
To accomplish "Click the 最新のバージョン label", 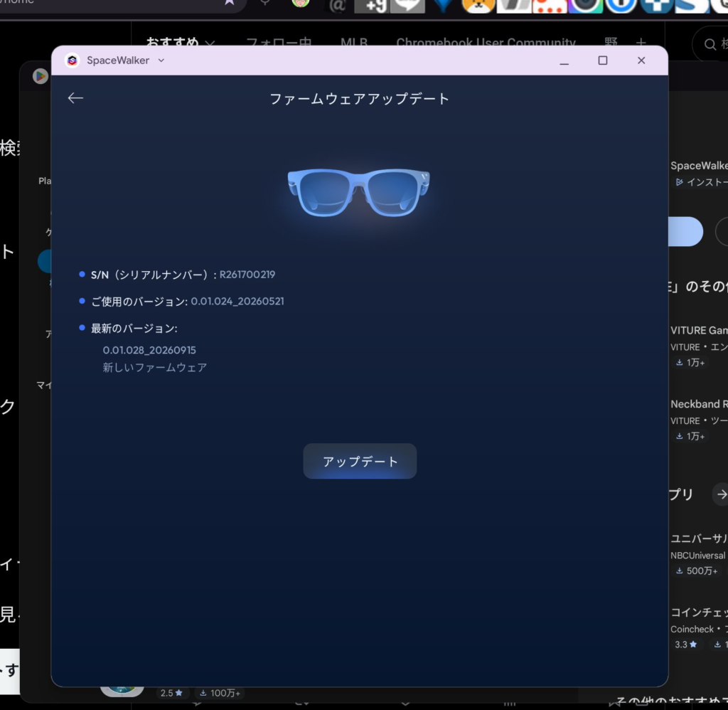I will pyautogui.click(x=134, y=329).
